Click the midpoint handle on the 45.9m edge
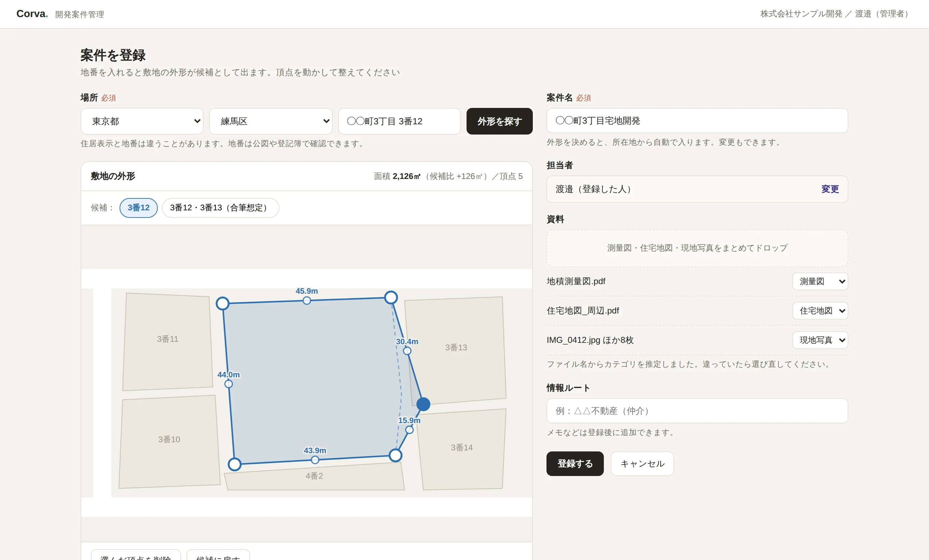929x560 pixels. [x=307, y=300]
